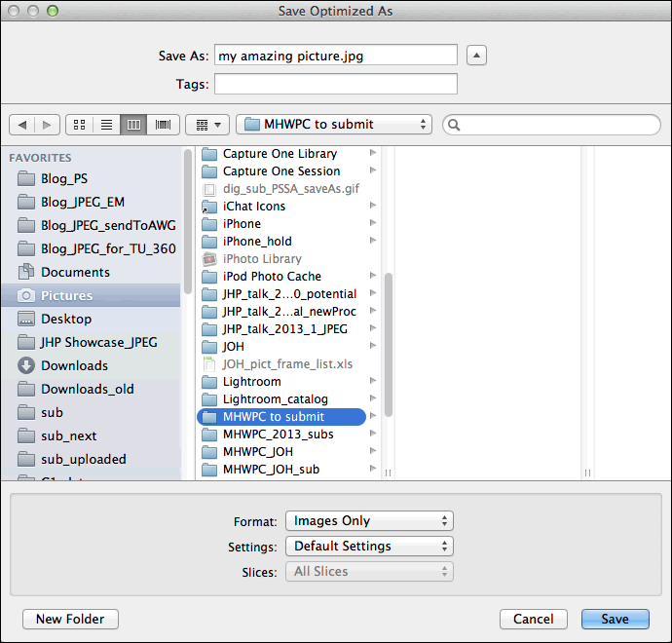
Task: Select Desktop in Favorites sidebar
Action: pos(66,319)
